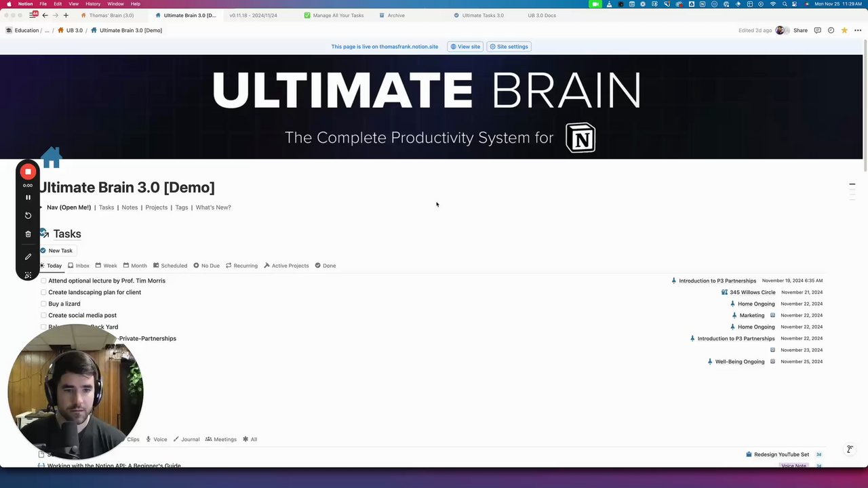Switch to the Manage All Your Tasks tab
868x488 pixels.
click(334, 15)
